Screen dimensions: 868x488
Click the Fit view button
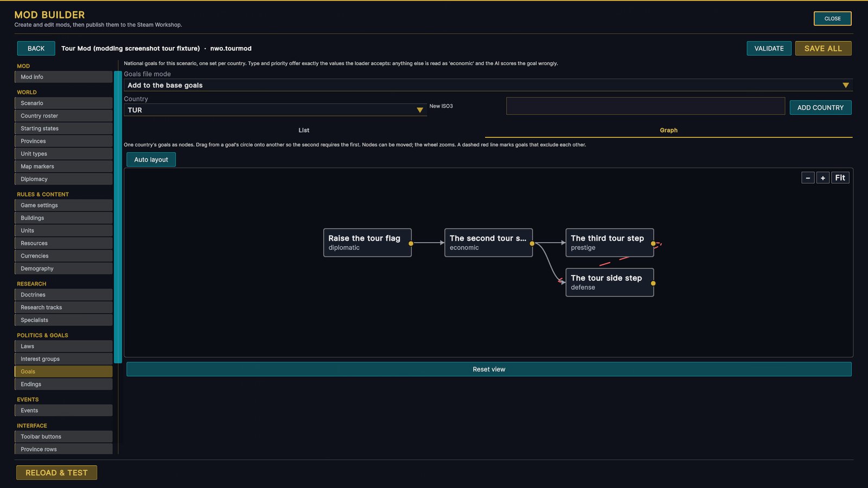tap(840, 178)
